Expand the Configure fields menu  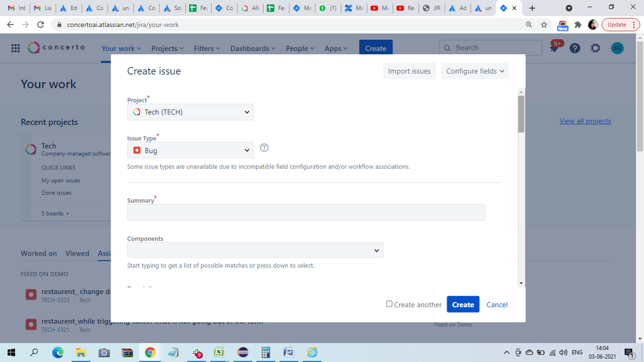coord(475,71)
